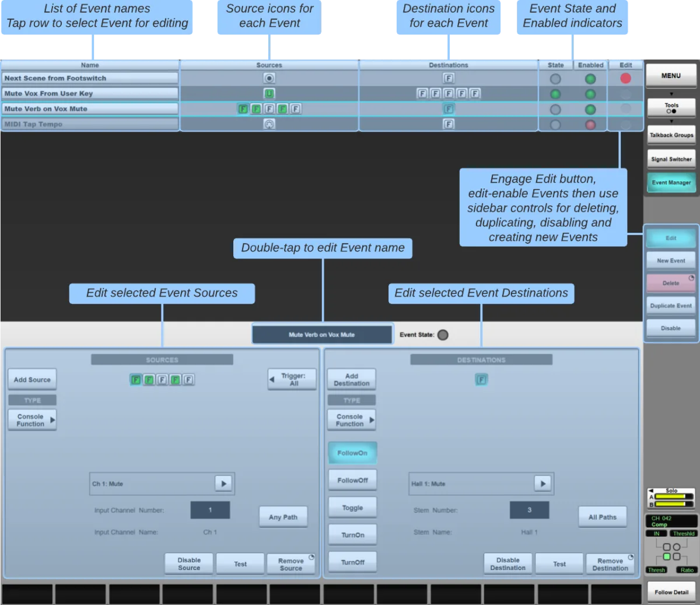Click the Duplicate Event button
Screen dimensions: 700x605
pyautogui.click(x=671, y=306)
